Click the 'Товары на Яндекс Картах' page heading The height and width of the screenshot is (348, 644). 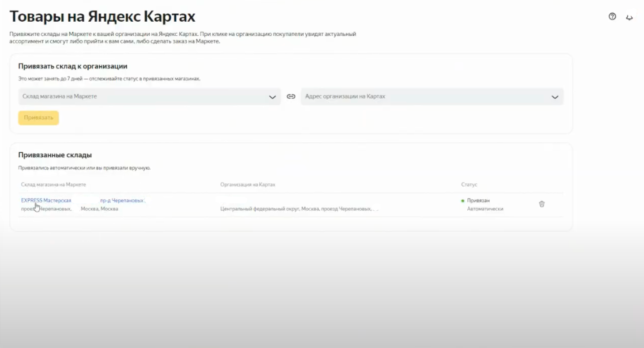[x=102, y=17]
